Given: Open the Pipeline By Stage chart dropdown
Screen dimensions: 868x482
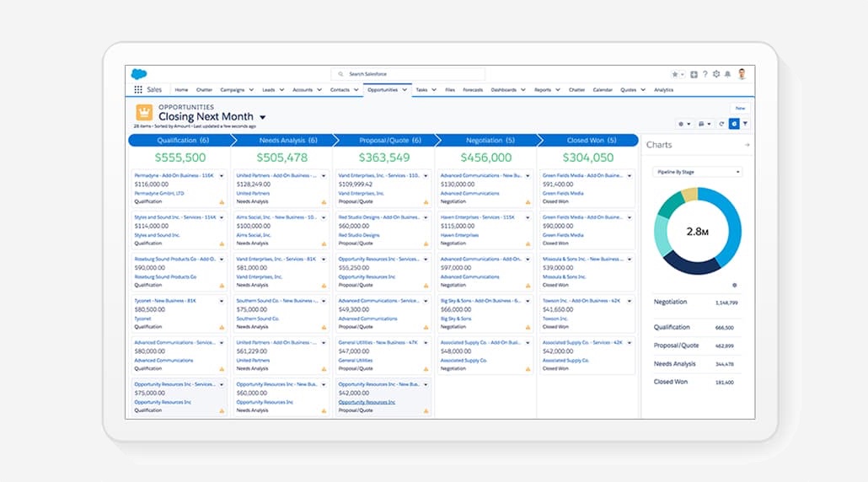Looking at the screenshot, I should [x=698, y=172].
